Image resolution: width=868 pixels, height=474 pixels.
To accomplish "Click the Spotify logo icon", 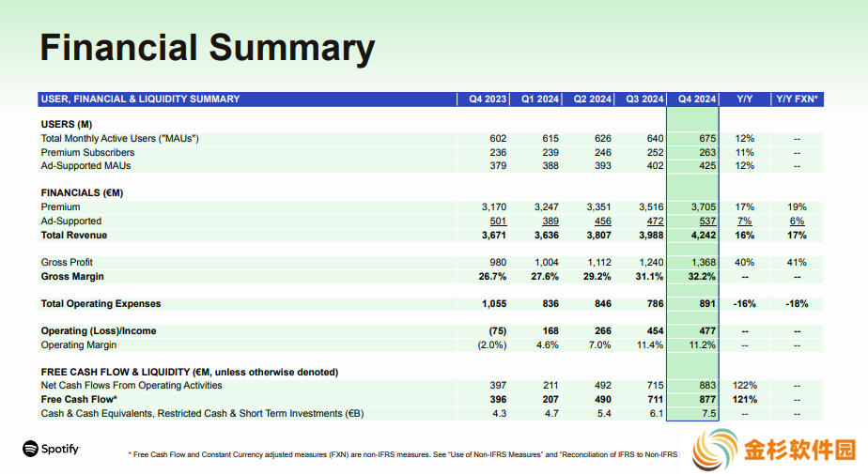I will coord(30,449).
